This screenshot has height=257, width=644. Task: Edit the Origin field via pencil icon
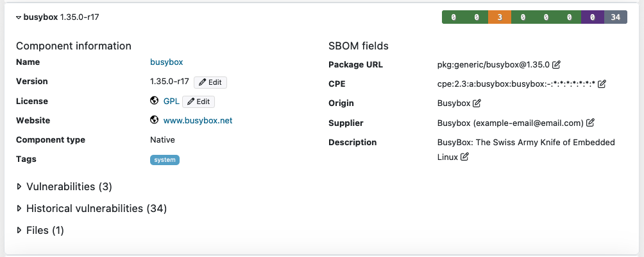(477, 103)
